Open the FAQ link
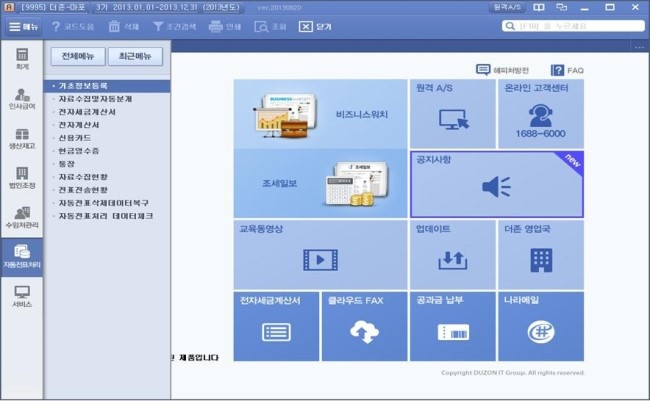This screenshot has height=401, width=650. [x=567, y=70]
